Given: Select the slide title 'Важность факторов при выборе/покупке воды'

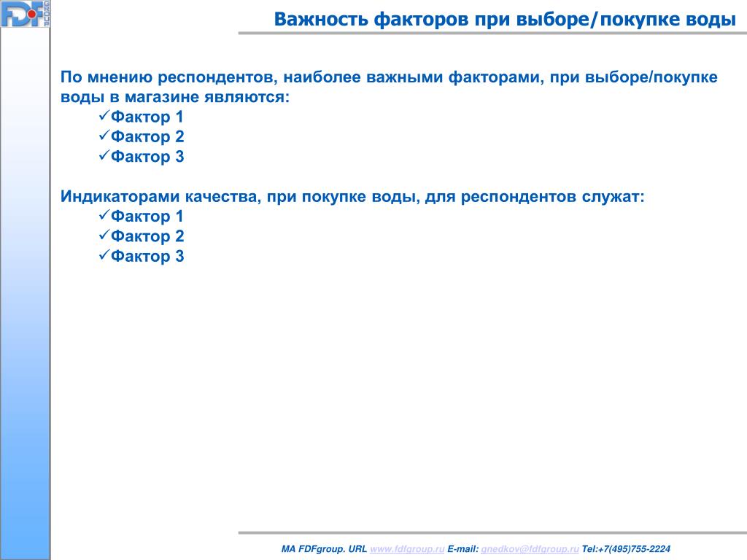Looking at the screenshot, I should (505, 20).
